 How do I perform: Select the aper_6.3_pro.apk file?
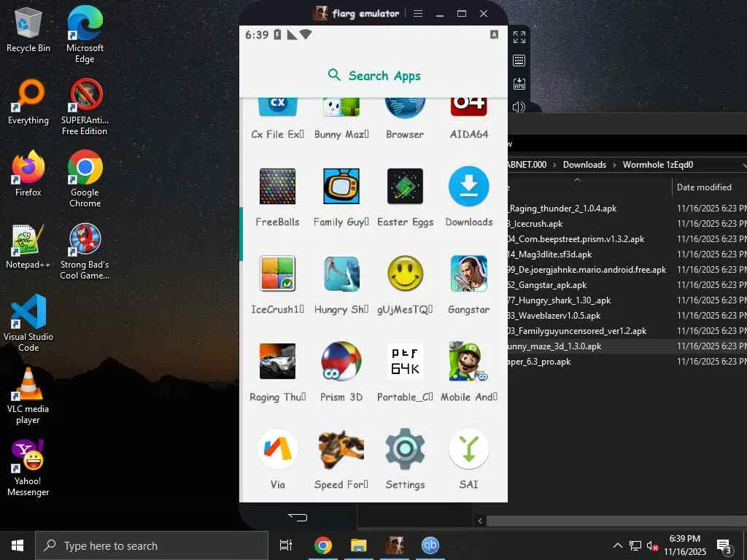pos(539,362)
